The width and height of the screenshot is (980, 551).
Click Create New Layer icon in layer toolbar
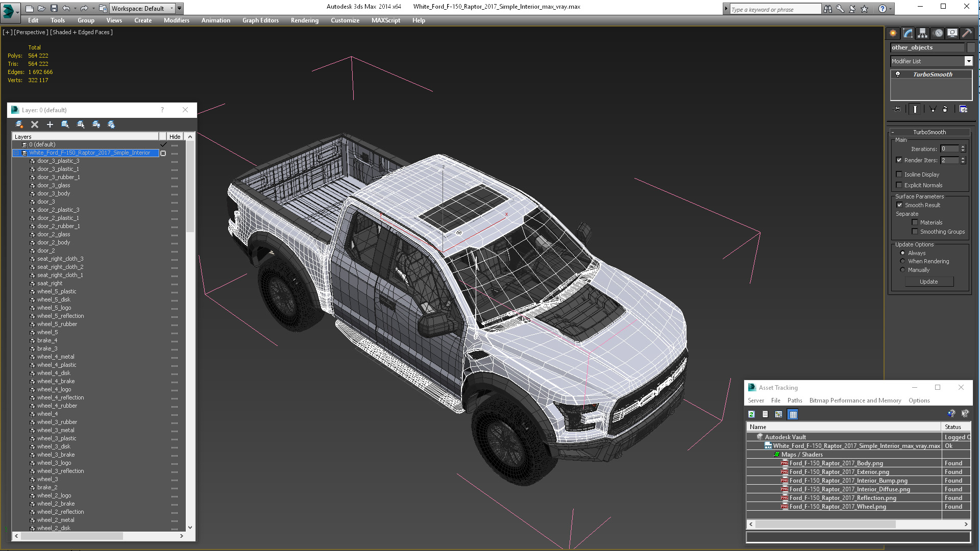point(19,124)
